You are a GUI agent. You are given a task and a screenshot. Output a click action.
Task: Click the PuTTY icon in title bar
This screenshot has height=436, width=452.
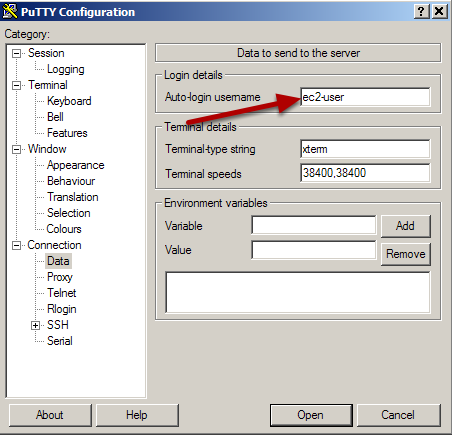pyautogui.click(x=9, y=11)
